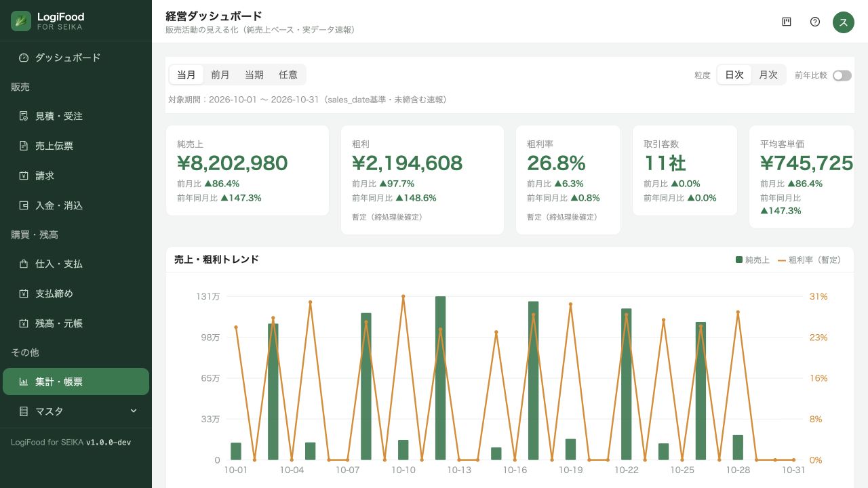This screenshot has width=868, height=488.
Task: Open the board icon in header
Action: pyautogui.click(x=787, y=22)
